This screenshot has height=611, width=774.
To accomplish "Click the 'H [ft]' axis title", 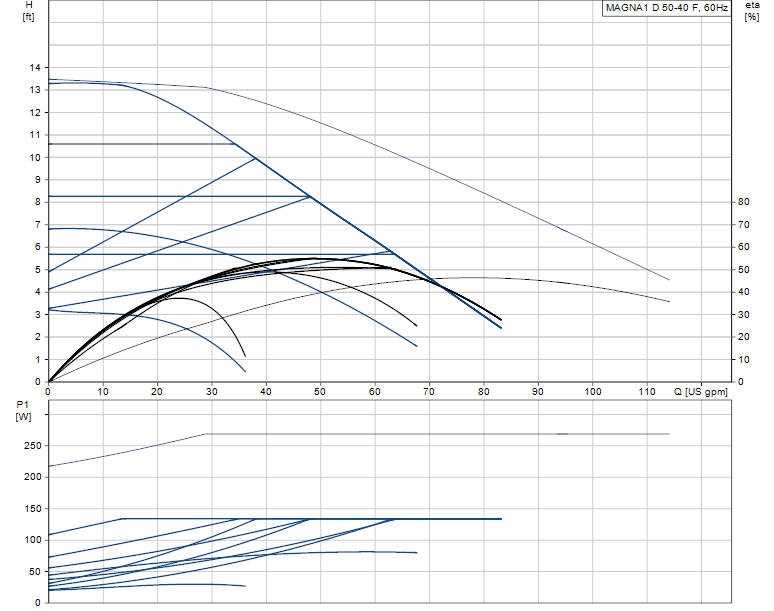I will point(29,11).
